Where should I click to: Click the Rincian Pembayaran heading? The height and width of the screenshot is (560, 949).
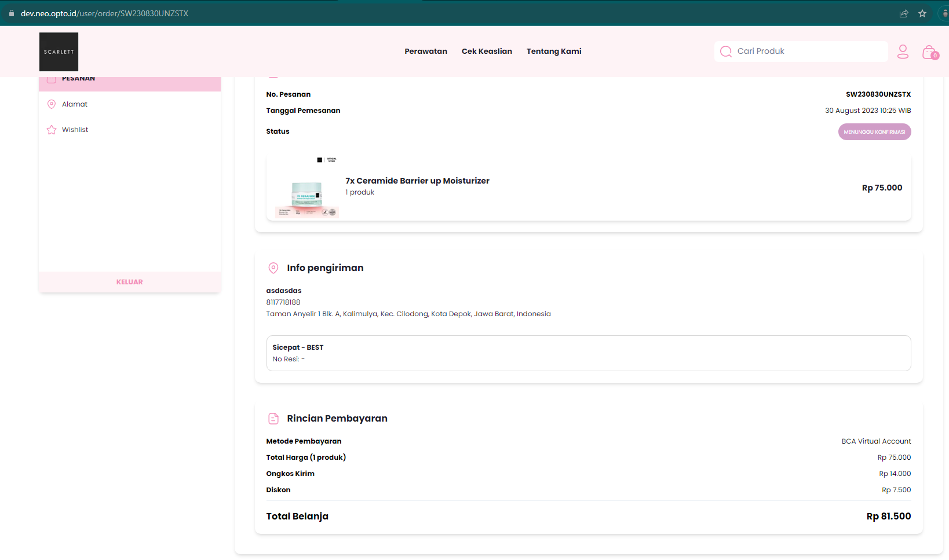(337, 419)
